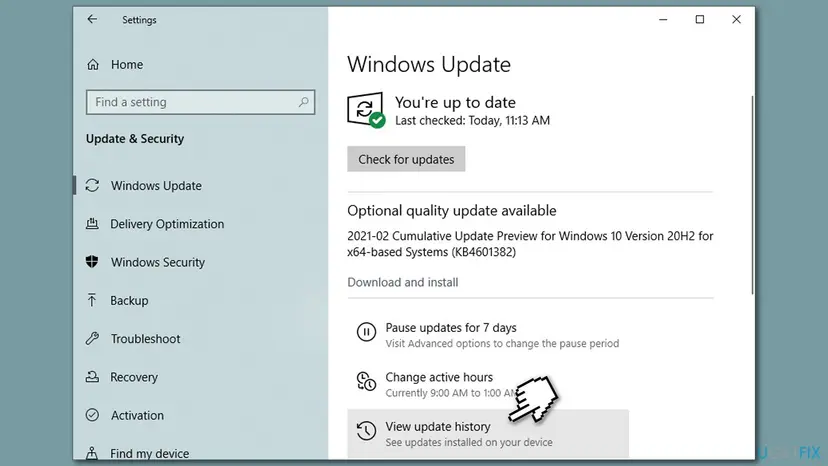Click the Recovery icon
This screenshot has width=828, height=466.
coord(92,377)
